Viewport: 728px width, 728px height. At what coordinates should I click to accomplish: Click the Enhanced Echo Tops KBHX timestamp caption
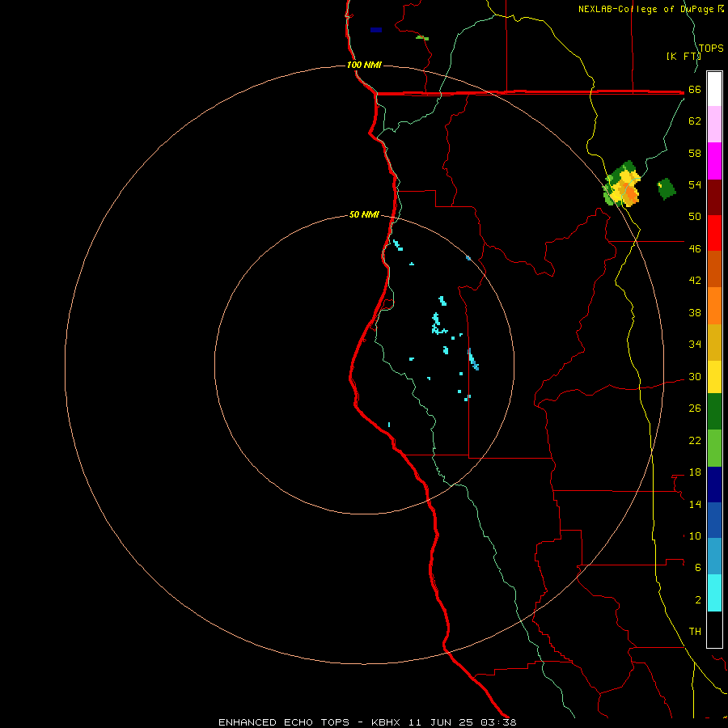pos(367,722)
